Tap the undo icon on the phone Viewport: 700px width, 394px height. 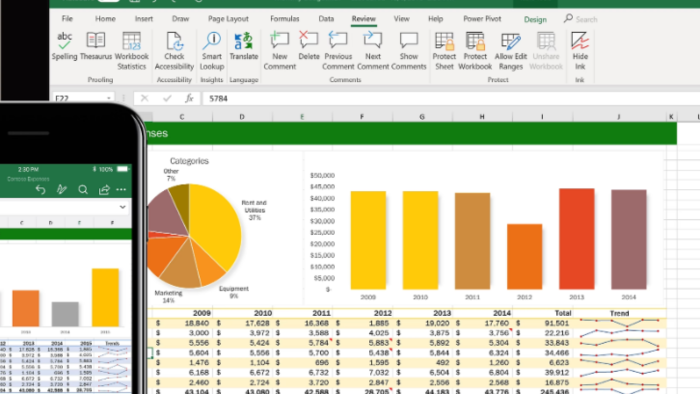click(40, 190)
